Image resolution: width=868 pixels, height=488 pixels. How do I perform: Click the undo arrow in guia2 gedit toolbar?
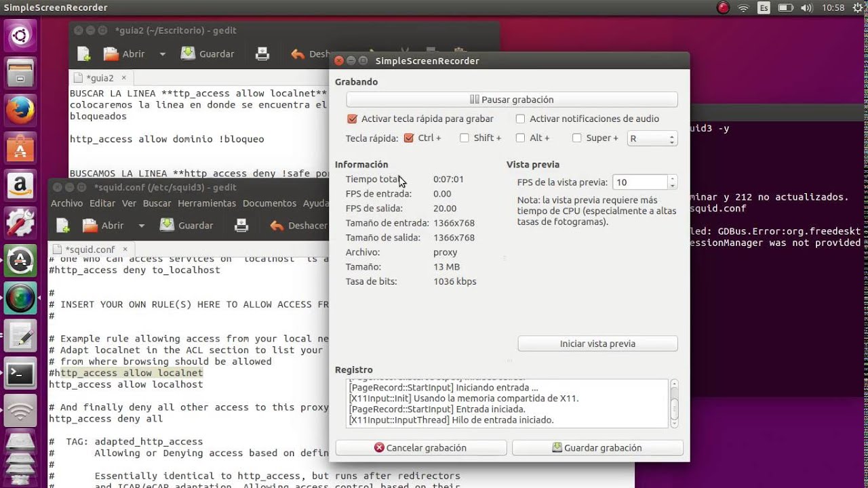(298, 54)
